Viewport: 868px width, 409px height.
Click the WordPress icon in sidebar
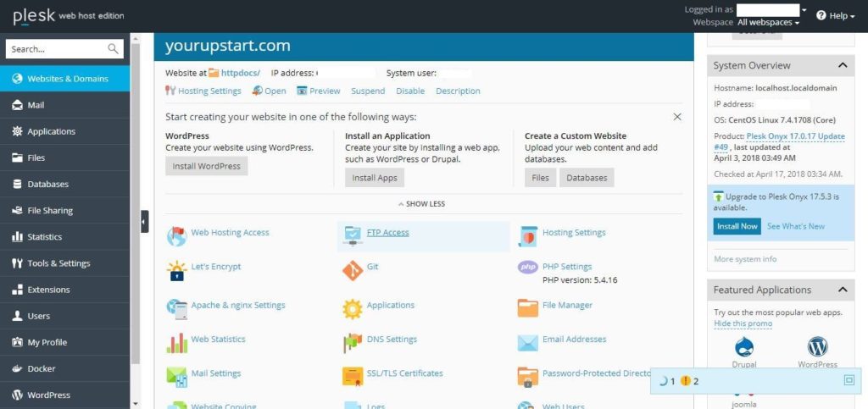pos(17,395)
